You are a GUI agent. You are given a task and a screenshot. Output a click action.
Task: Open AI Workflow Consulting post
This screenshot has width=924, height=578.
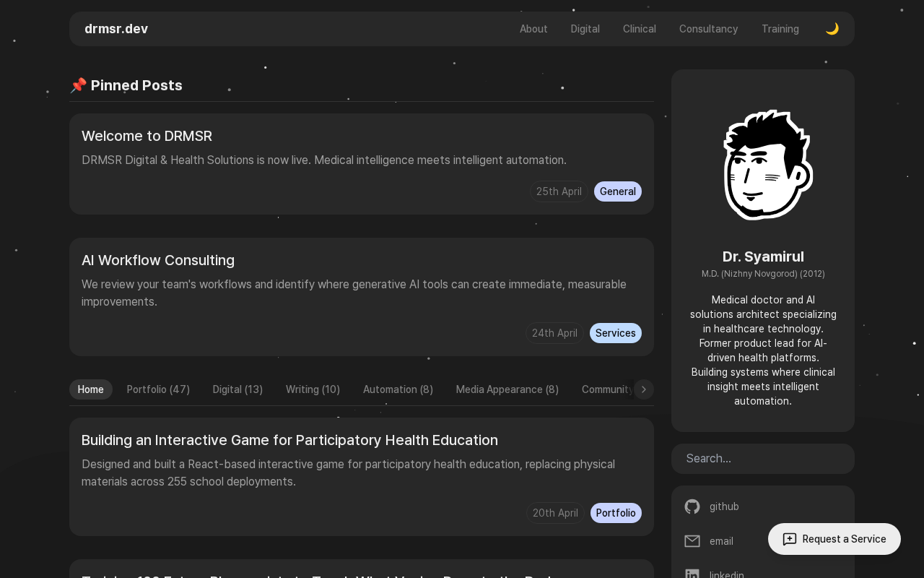[158, 260]
